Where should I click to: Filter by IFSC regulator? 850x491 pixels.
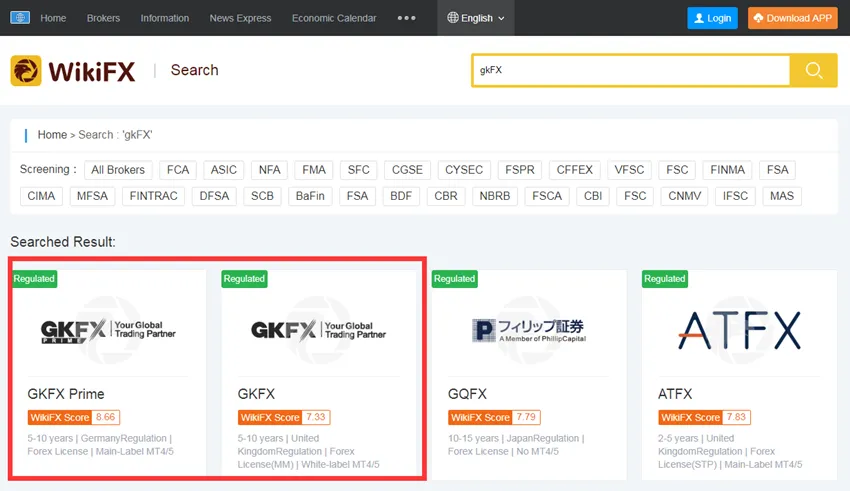(735, 196)
